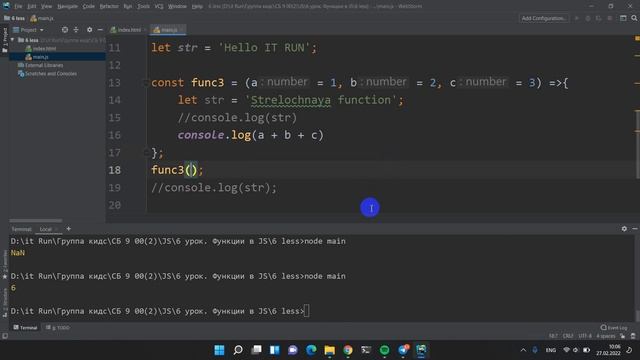Viewport: 640px width, 360px height.
Task: Open the File menu
Action: tap(18, 6)
